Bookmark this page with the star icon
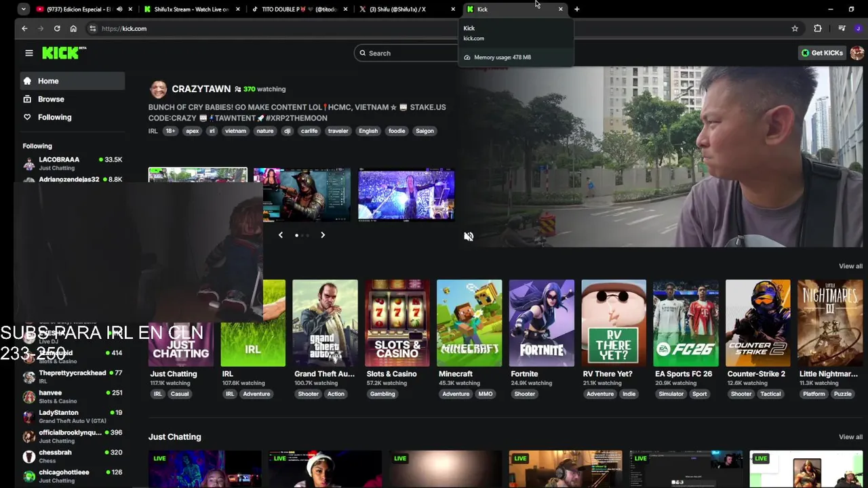This screenshot has height=488, width=868. click(795, 28)
